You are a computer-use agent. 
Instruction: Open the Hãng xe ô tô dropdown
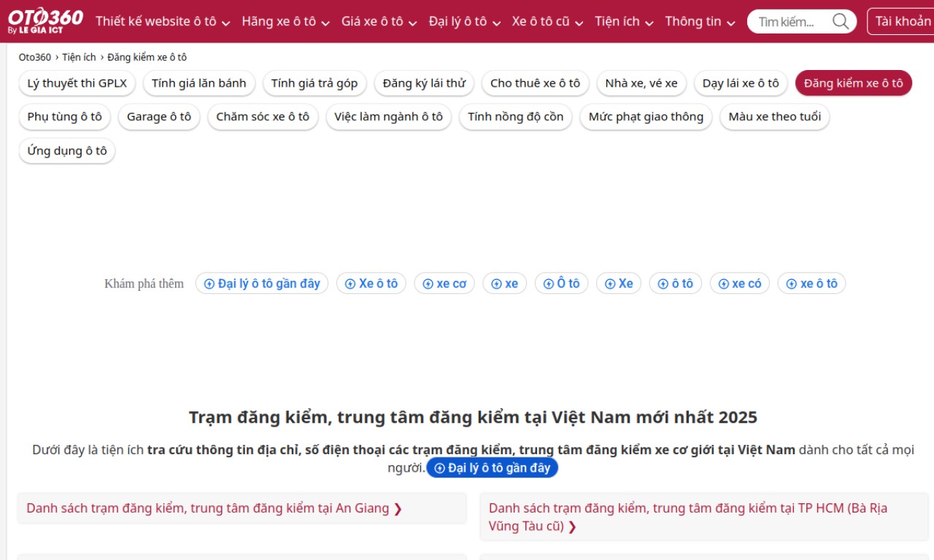(x=285, y=22)
